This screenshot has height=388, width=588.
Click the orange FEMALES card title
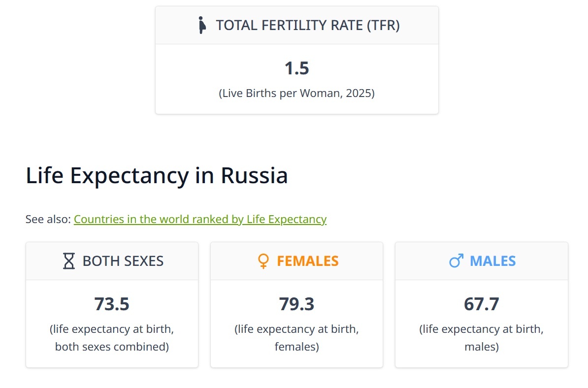click(x=307, y=261)
